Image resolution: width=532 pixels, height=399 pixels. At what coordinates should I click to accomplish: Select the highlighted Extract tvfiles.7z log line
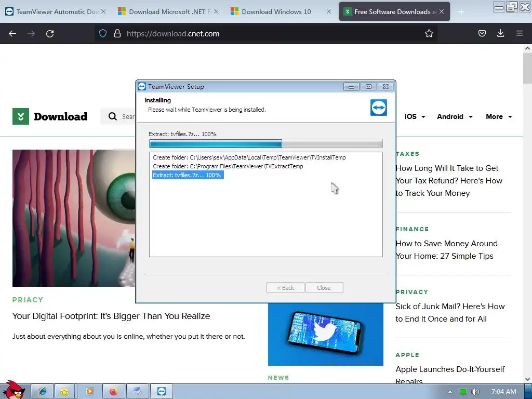click(187, 175)
